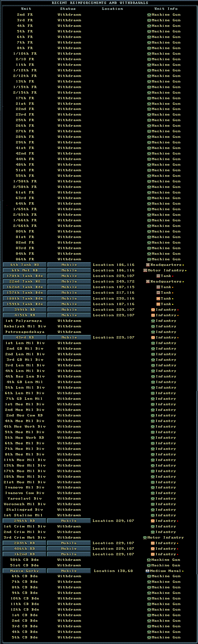Click Mobile status for 6th Tank HQ

pyautogui.click(x=69, y=265)
